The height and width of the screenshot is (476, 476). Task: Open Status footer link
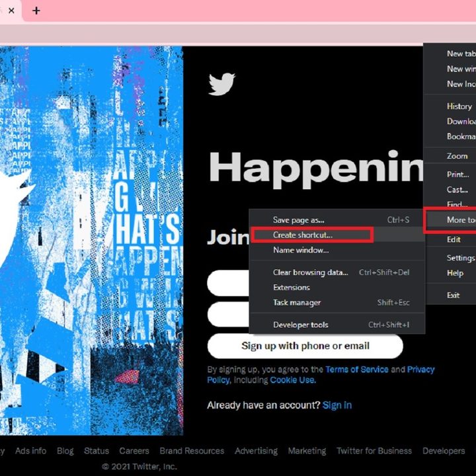point(97,451)
